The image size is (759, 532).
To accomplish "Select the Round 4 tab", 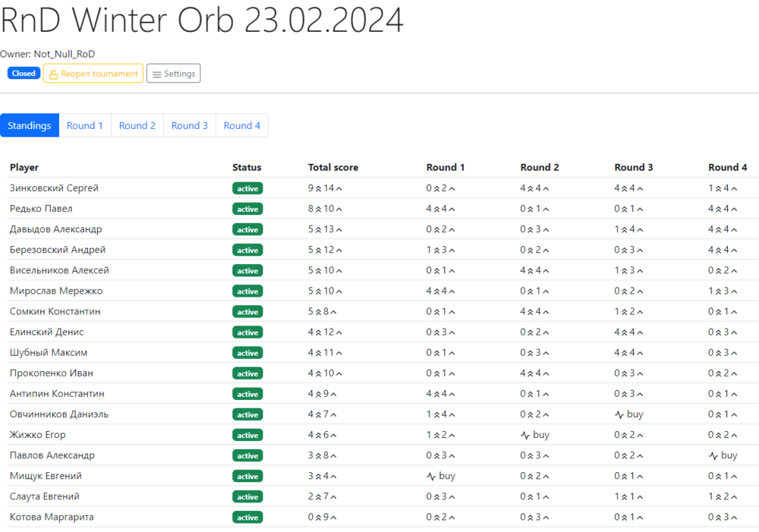I will point(242,125).
